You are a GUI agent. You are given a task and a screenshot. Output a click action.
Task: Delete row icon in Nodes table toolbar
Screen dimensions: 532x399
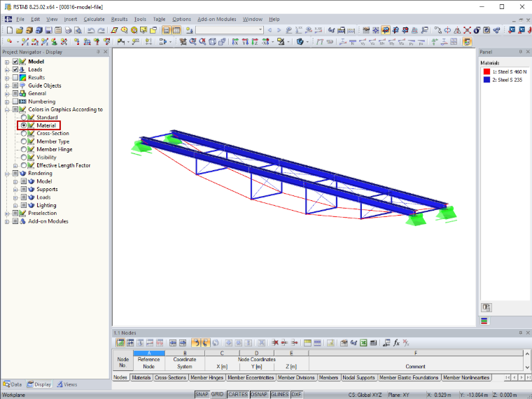click(x=275, y=343)
